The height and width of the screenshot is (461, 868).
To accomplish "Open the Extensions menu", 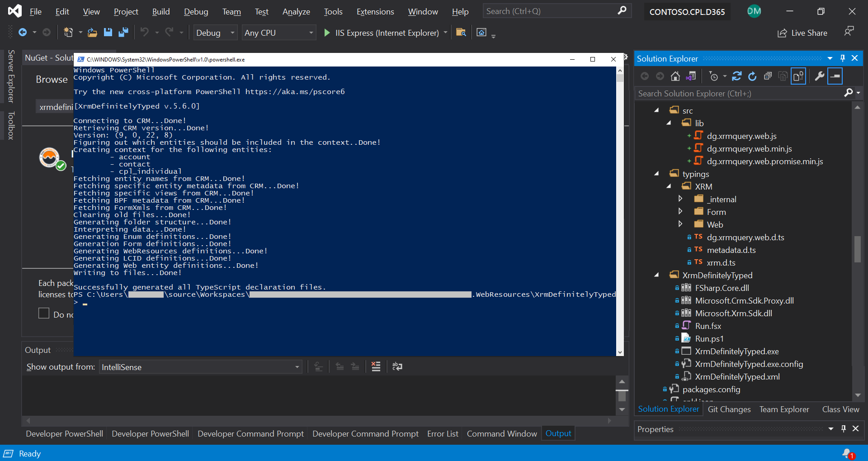I will pyautogui.click(x=375, y=12).
